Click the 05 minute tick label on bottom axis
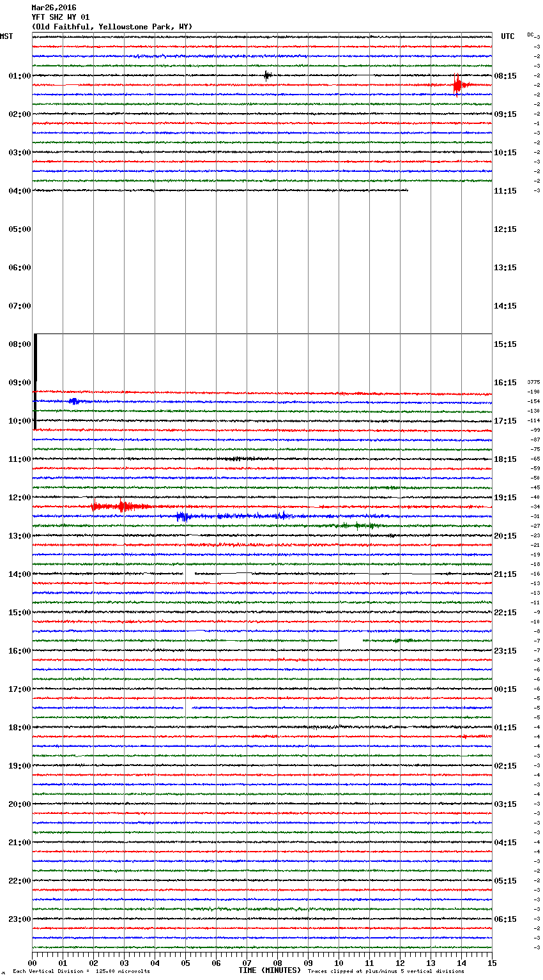 (x=185, y=963)
